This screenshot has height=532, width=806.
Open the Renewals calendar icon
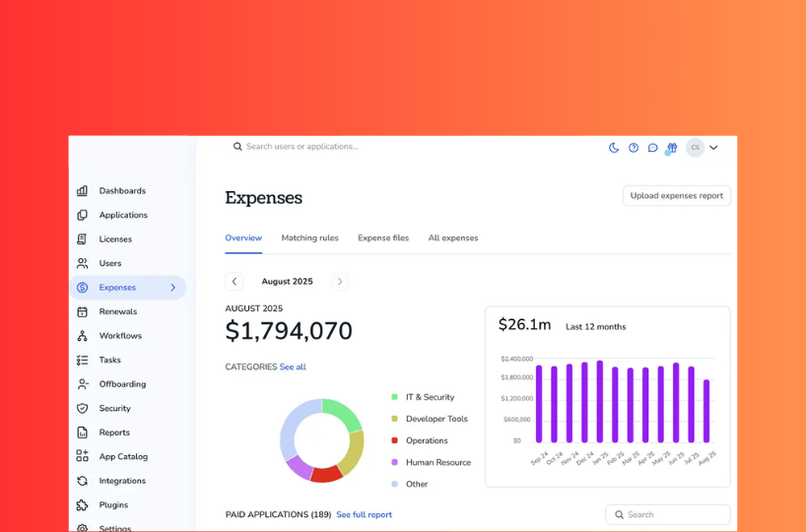click(x=83, y=311)
